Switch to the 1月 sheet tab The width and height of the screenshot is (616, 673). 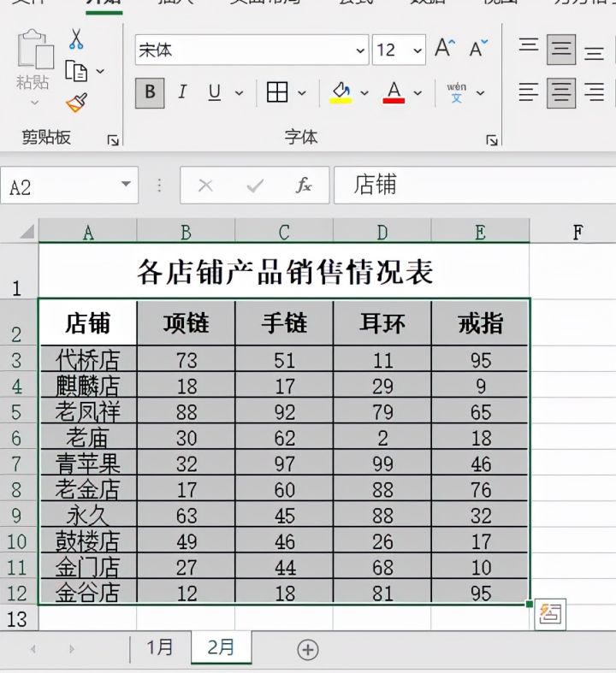click(160, 647)
